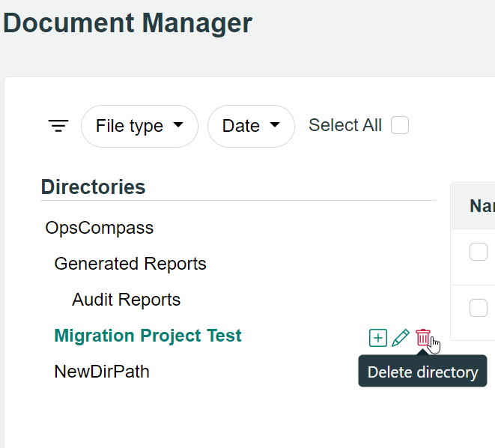Open the NewDirPath directory

tap(102, 372)
